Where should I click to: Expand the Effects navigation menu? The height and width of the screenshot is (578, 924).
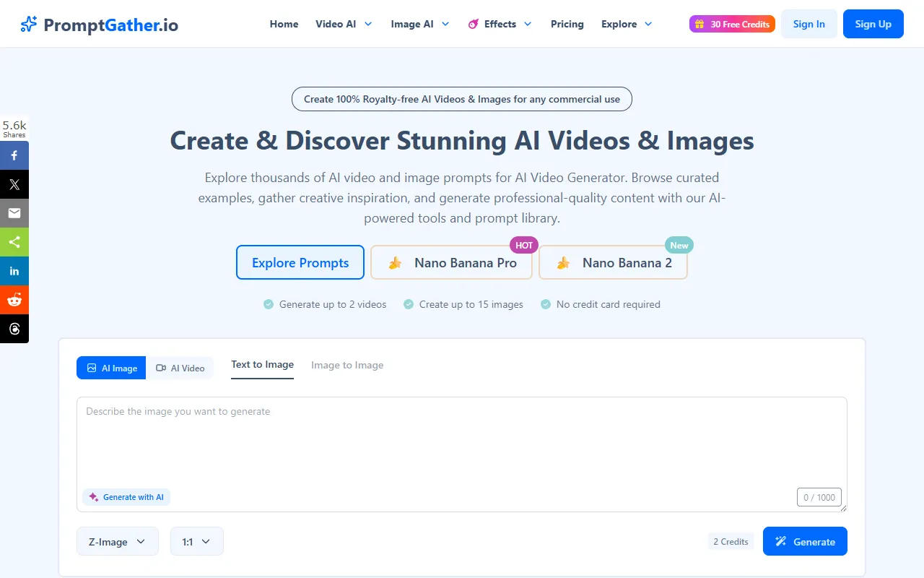coord(500,24)
